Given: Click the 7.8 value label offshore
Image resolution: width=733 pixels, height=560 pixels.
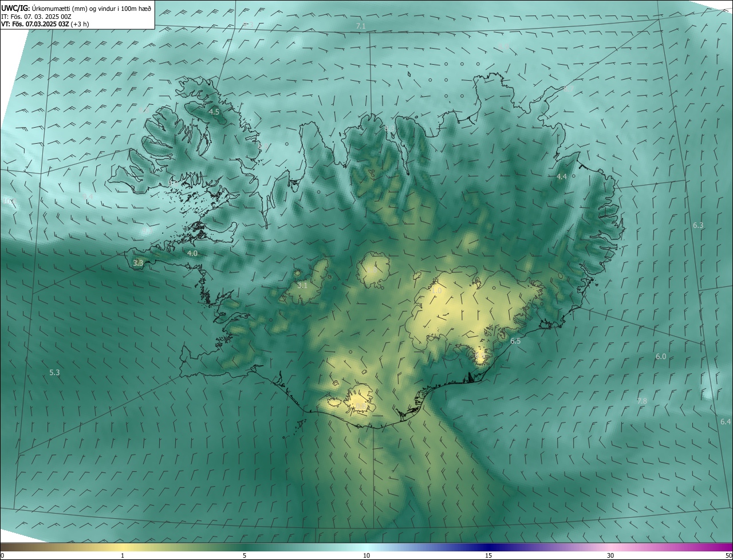Looking at the screenshot, I should pyautogui.click(x=642, y=401).
